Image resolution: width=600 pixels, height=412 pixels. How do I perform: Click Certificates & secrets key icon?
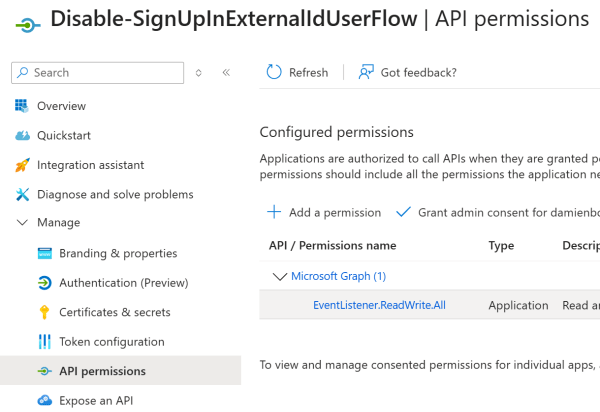[x=44, y=312]
